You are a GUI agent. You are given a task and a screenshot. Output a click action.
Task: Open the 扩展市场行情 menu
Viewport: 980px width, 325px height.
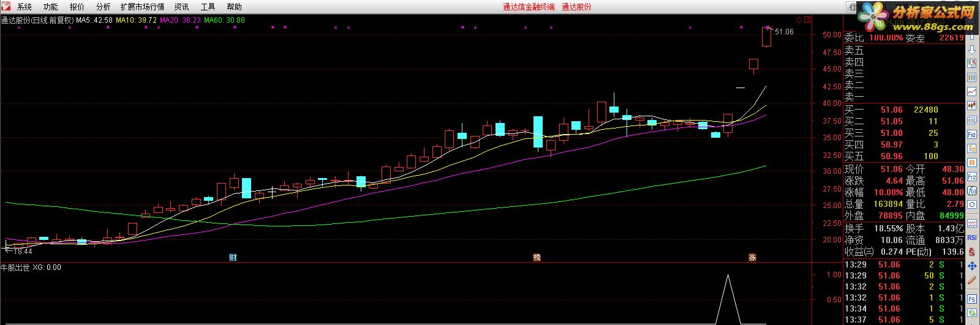(142, 7)
